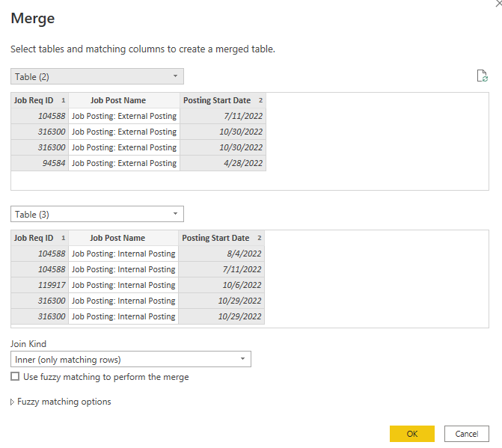Select Posting Start Date column in Table (2)

coord(223,100)
